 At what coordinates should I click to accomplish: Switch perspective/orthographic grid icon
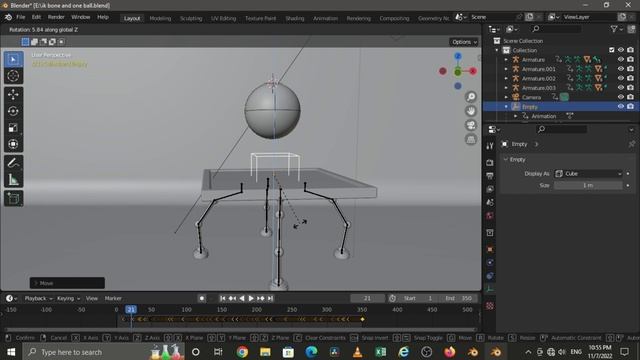click(x=471, y=140)
